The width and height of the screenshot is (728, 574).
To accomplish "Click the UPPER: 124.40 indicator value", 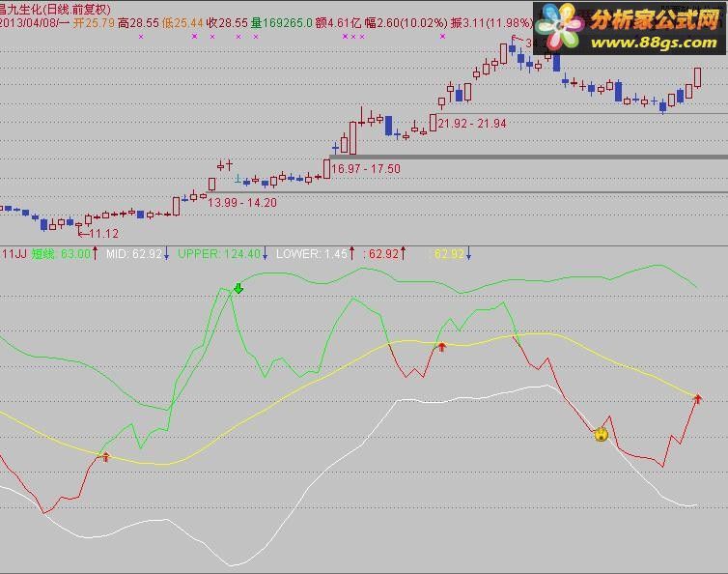I will pos(219,254).
